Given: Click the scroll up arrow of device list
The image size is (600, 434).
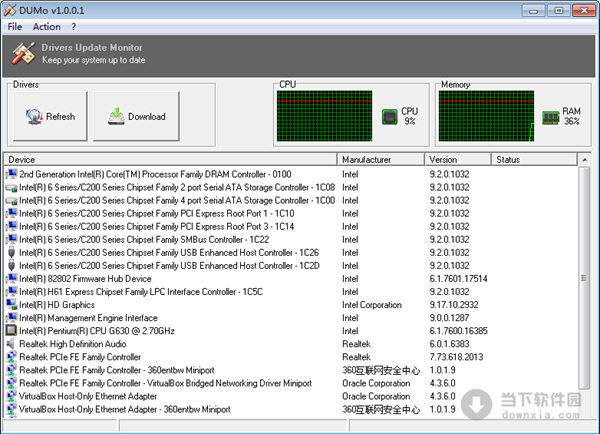Looking at the screenshot, I should tap(584, 160).
